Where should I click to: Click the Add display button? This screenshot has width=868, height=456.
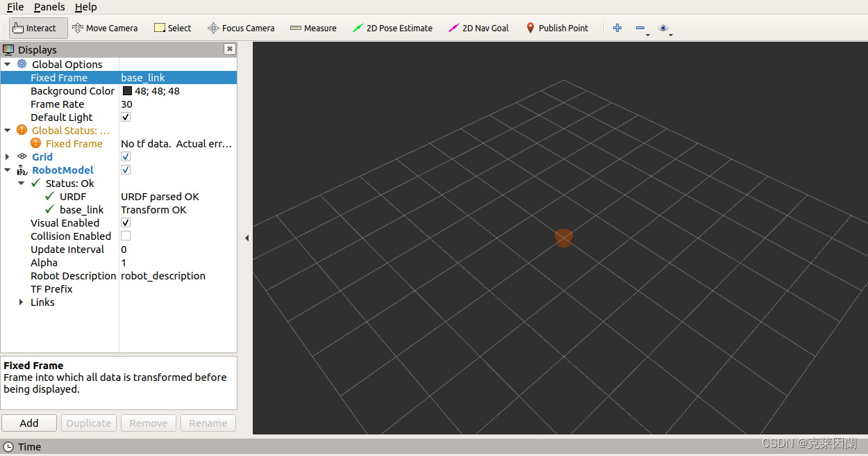[29, 423]
